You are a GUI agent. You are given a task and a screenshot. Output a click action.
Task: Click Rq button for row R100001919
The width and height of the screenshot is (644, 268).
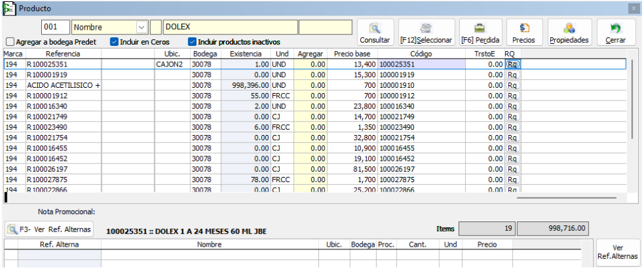pos(512,74)
